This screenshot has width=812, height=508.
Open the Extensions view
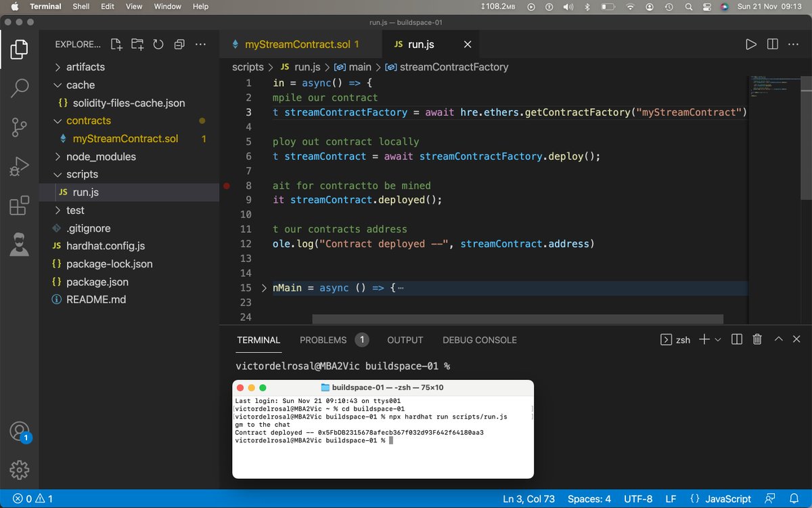click(x=20, y=205)
